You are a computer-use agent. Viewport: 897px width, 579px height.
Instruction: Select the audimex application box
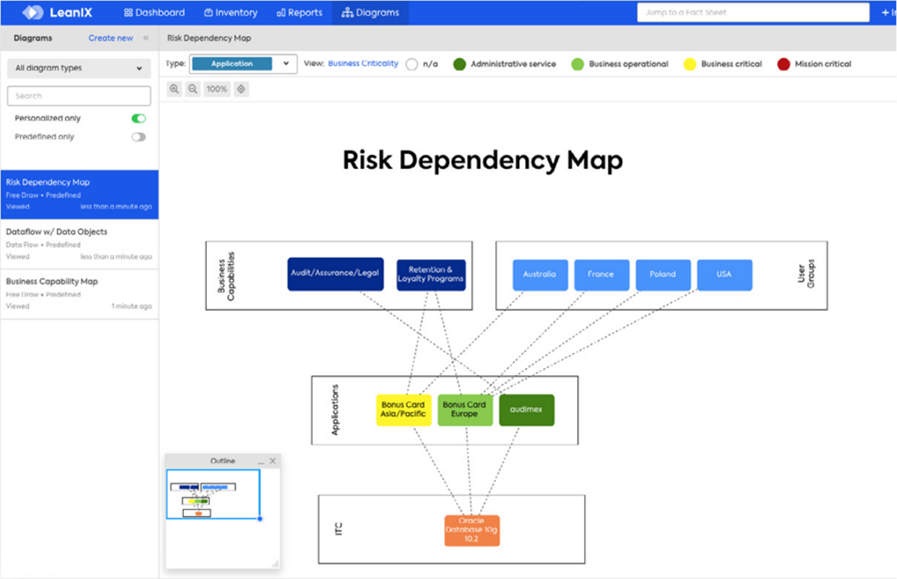(x=526, y=410)
